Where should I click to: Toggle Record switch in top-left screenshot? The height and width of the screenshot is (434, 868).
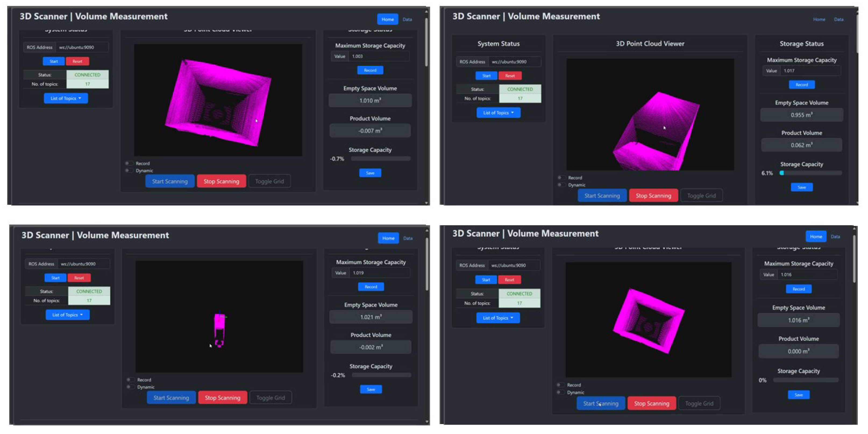pos(129,163)
